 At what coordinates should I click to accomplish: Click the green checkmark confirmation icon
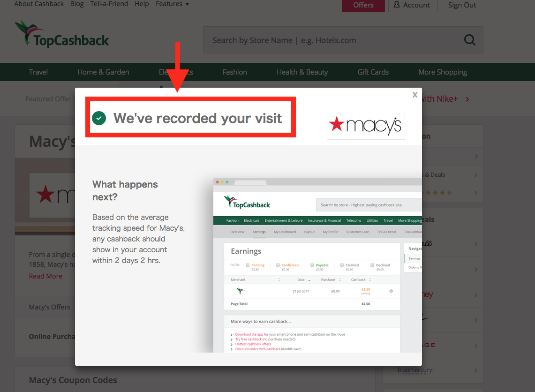pos(99,118)
